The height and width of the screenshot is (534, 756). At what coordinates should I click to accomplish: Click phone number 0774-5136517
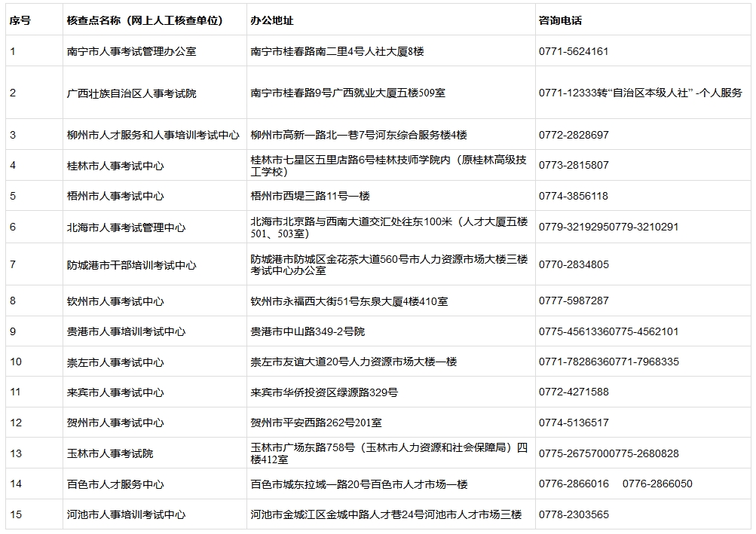pyautogui.click(x=574, y=423)
